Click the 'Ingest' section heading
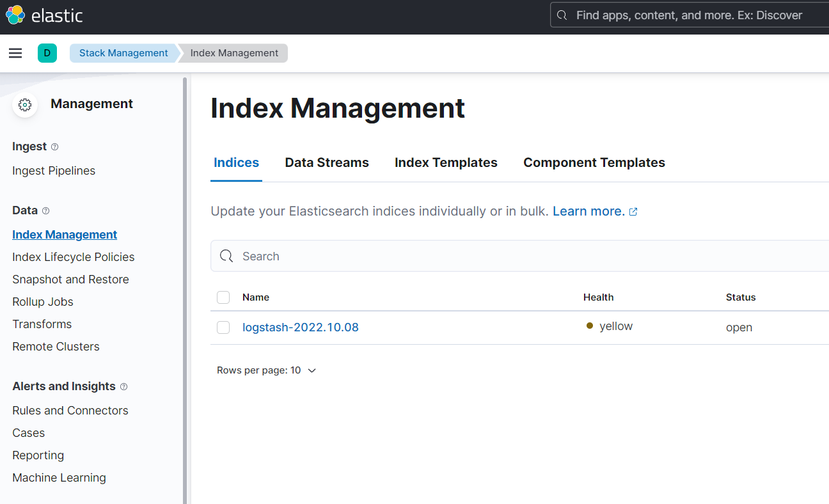Viewport: 829px width, 504px height. [29, 146]
